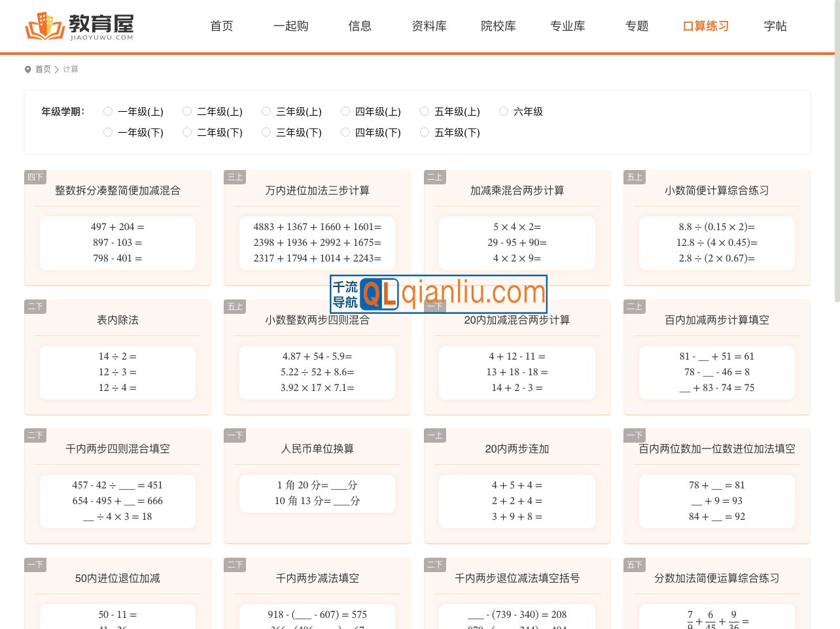Open the 专业库 tab
This screenshot has width=840, height=629.
[x=568, y=26]
